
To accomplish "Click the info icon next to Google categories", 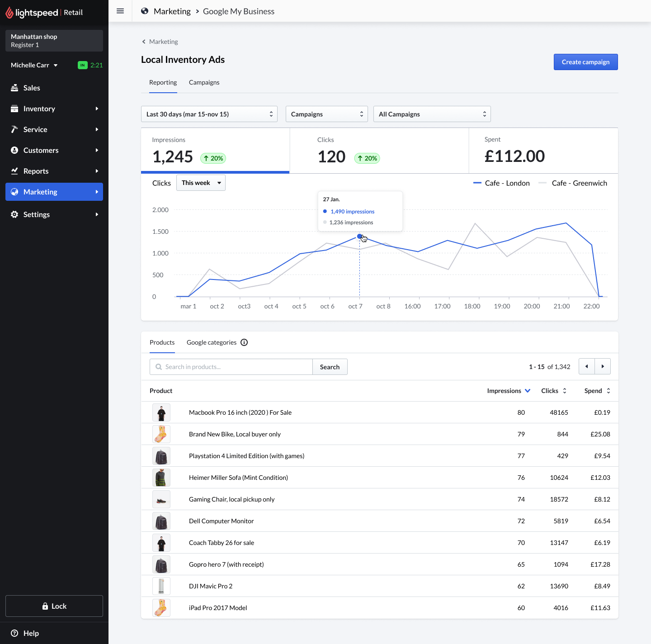I will (244, 342).
